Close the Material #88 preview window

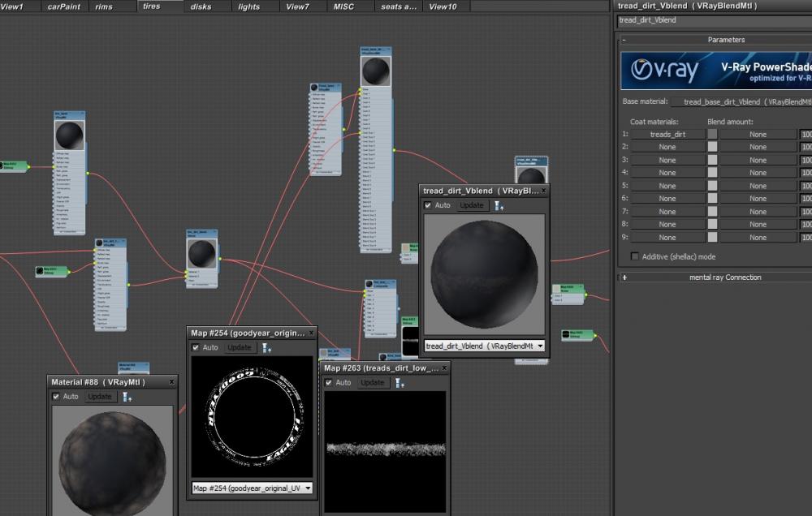click(171, 382)
